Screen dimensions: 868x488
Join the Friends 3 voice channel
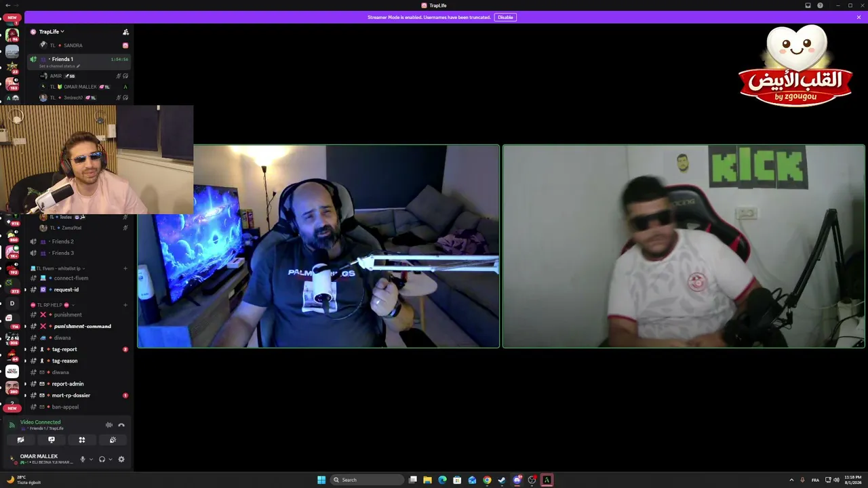click(79, 253)
